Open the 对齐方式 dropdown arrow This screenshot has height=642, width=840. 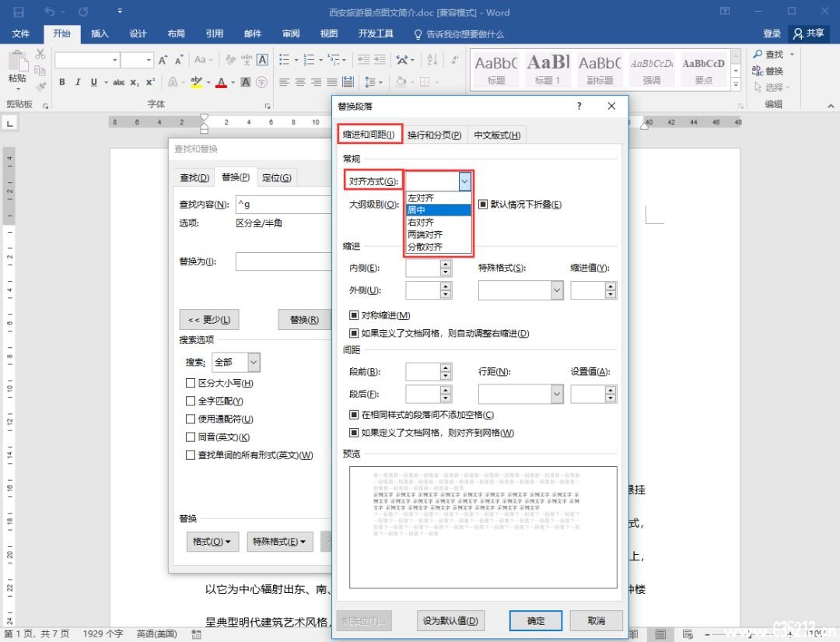coord(464,181)
